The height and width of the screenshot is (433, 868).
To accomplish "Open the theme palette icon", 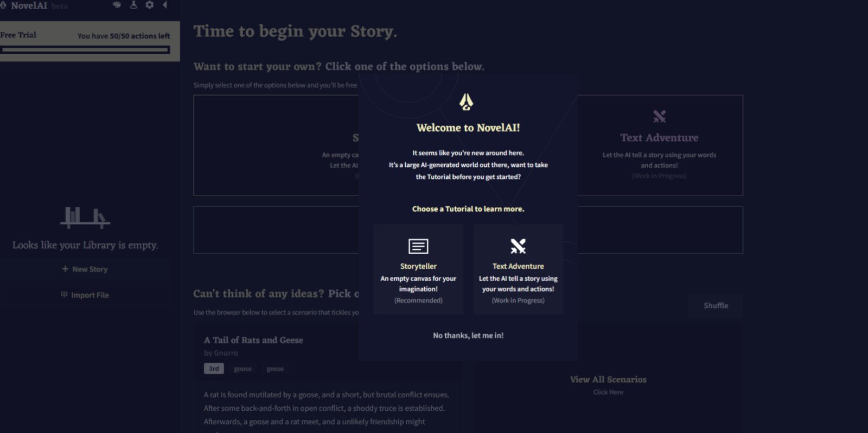I will 117,5.
